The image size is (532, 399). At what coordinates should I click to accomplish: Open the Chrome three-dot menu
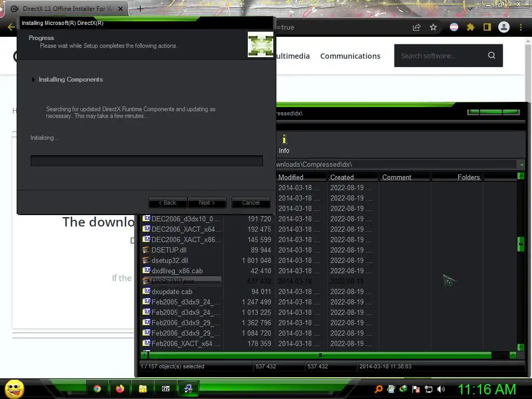(x=521, y=27)
